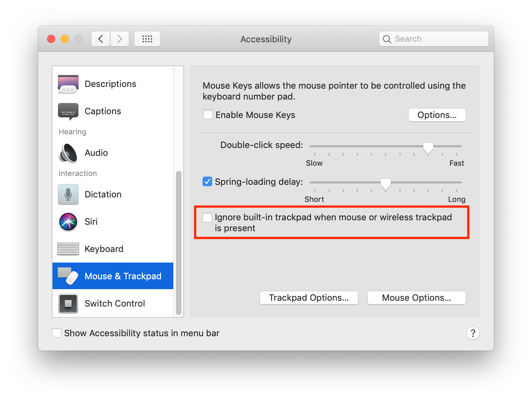Image resolution: width=532 pixels, height=401 pixels.
Task: Select Mouse & Trackpad in the sidebar
Action: click(123, 276)
